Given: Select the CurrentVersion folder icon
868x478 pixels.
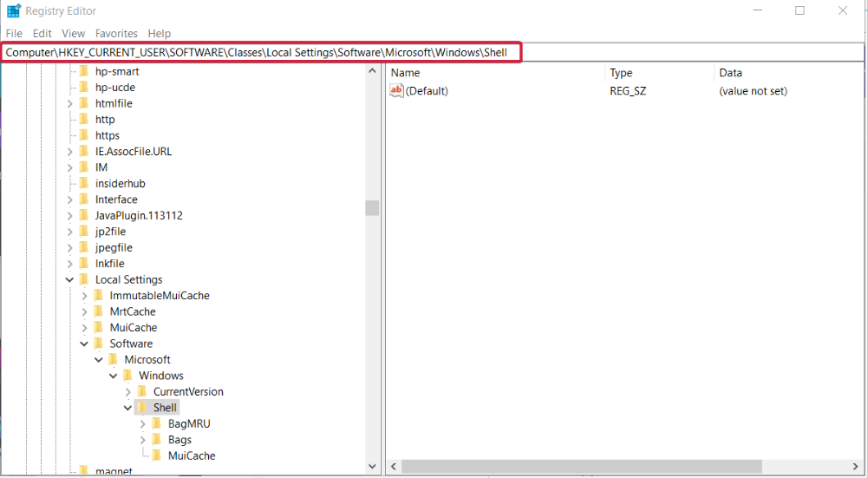Looking at the screenshot, I should pos(142,392).
